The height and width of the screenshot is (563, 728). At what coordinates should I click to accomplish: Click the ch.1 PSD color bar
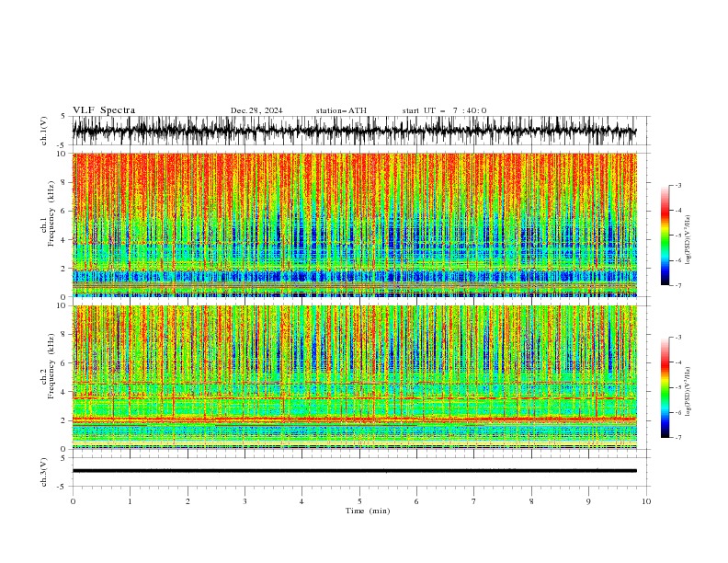point(665,236)
